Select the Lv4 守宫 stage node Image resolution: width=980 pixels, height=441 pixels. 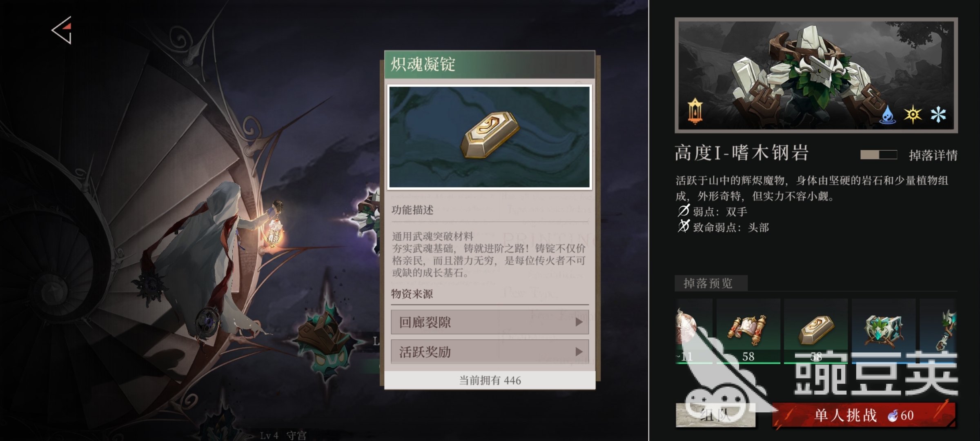click(x=283, y=435)
